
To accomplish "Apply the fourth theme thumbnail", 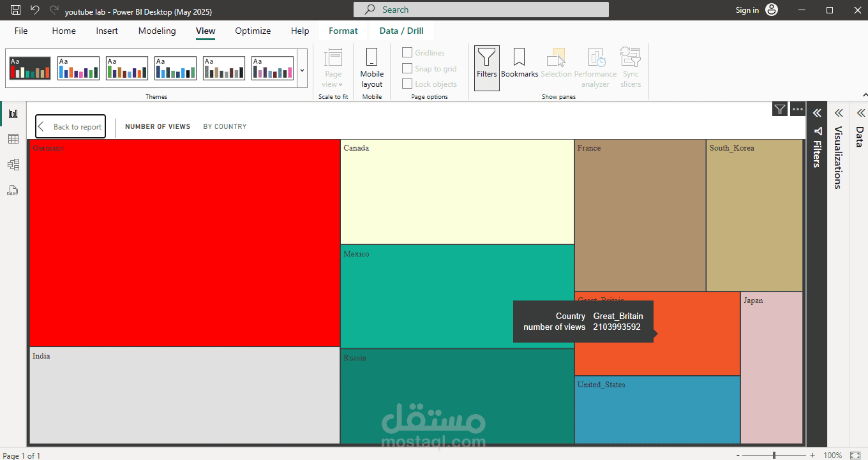I will pos(176,68).
